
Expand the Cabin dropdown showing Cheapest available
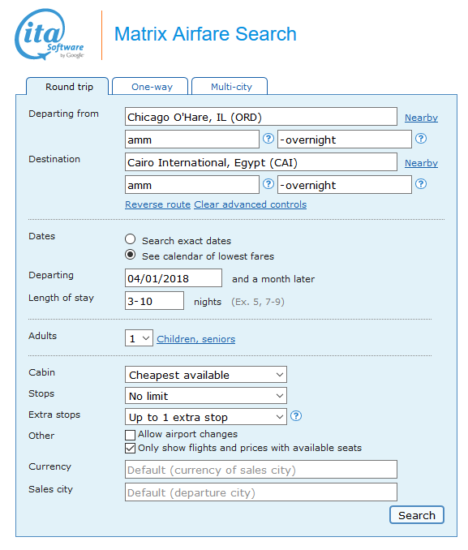point(206,375)
